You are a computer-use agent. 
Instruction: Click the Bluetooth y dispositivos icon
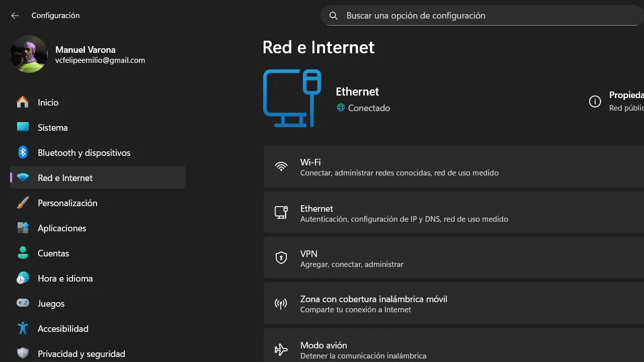[23, 153]
